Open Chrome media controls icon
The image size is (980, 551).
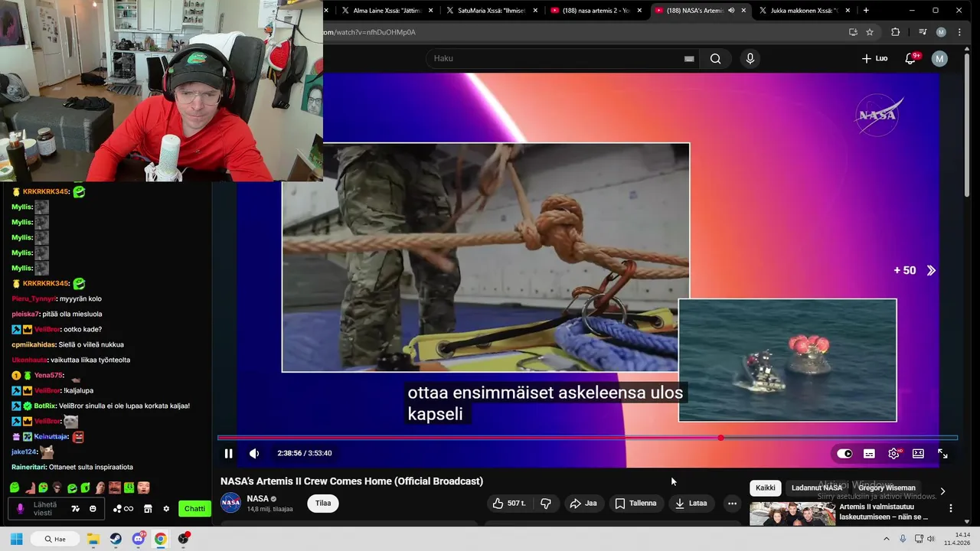point(923,32)
